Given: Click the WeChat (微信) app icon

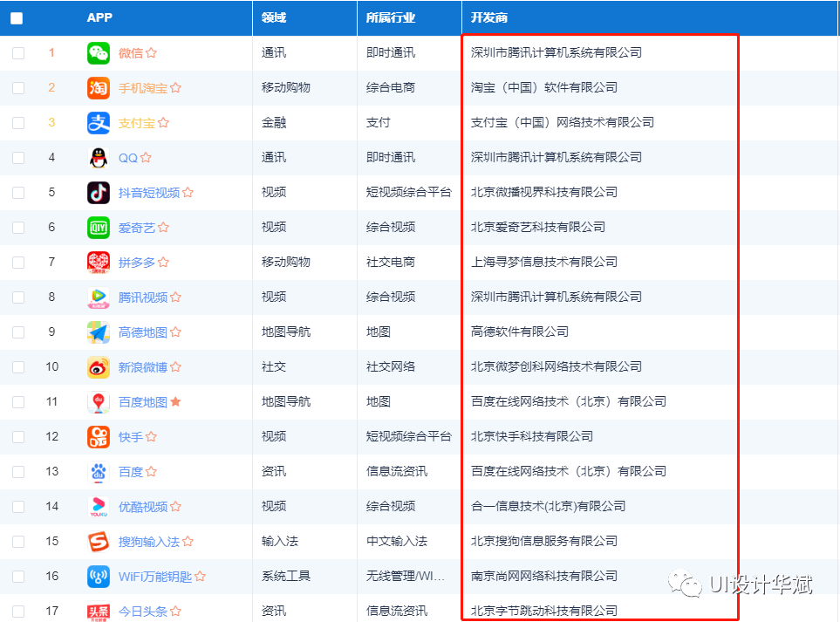Looking at the screenshot, I should (99, 53).
